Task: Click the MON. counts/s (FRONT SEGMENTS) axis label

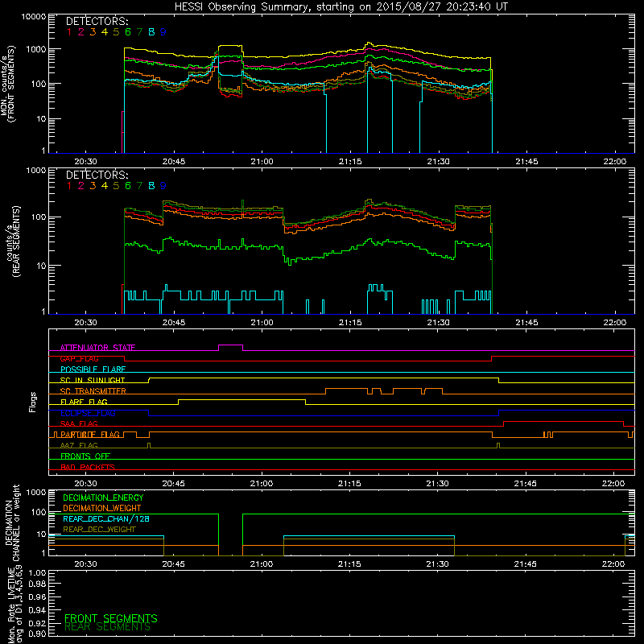Action: (7, 85)
